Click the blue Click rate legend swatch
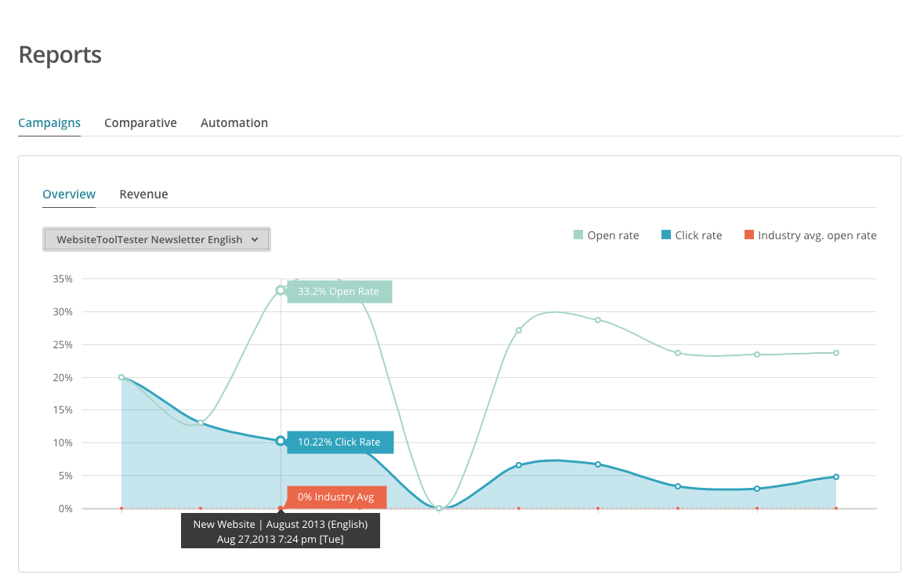The height and width of the screenshot is (582, 924). click(x=666, y=235)
